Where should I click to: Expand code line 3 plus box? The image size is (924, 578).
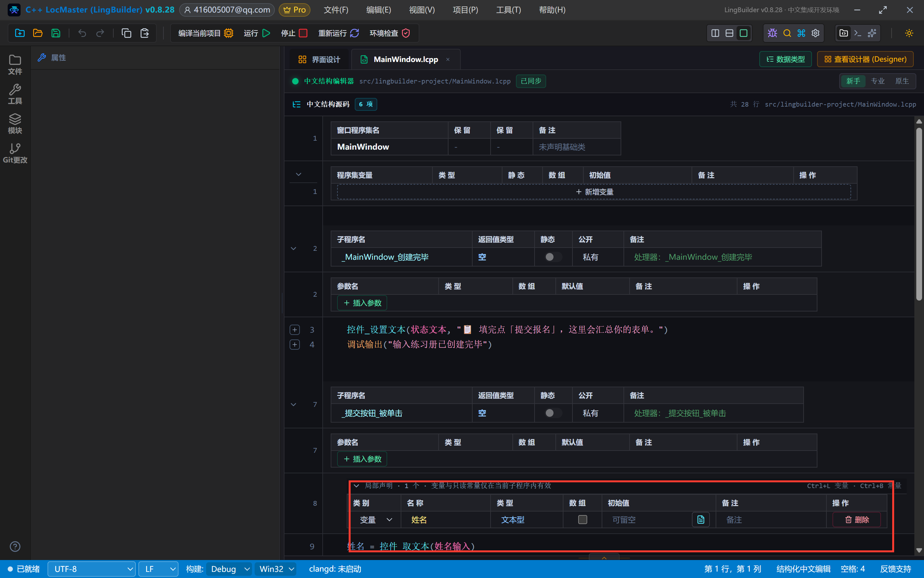(295, 329)
